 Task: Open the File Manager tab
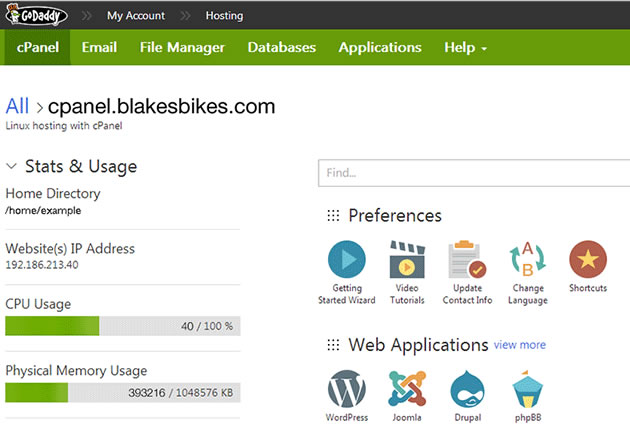pyautogui.click(x=182, y=47)
